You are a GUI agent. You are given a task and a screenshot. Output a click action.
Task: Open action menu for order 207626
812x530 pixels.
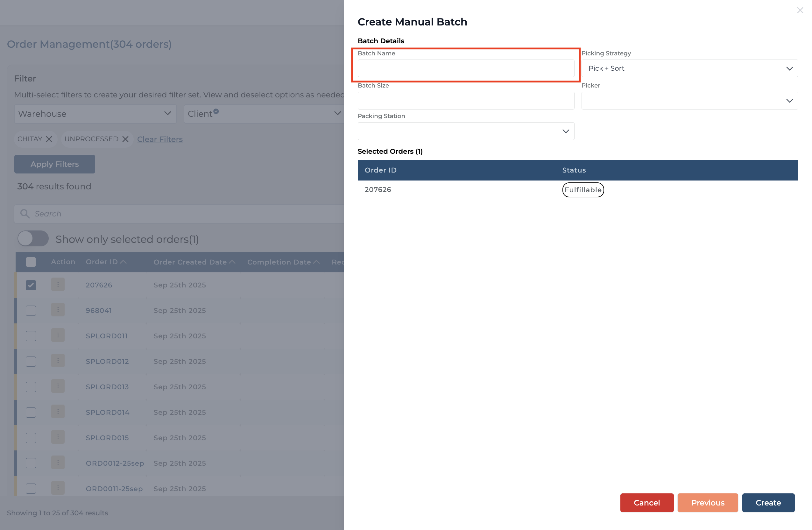click(x=58, y=285)
